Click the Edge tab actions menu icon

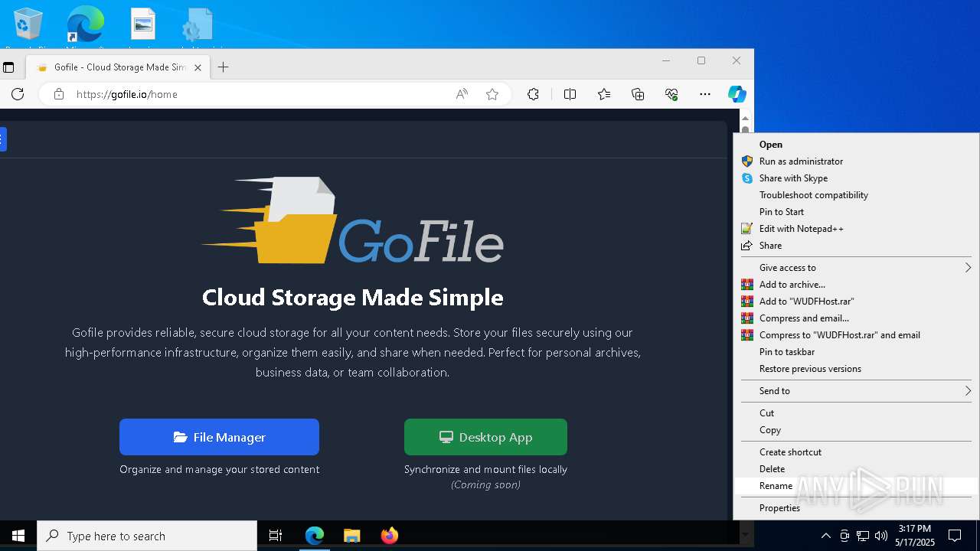(8, 67)
